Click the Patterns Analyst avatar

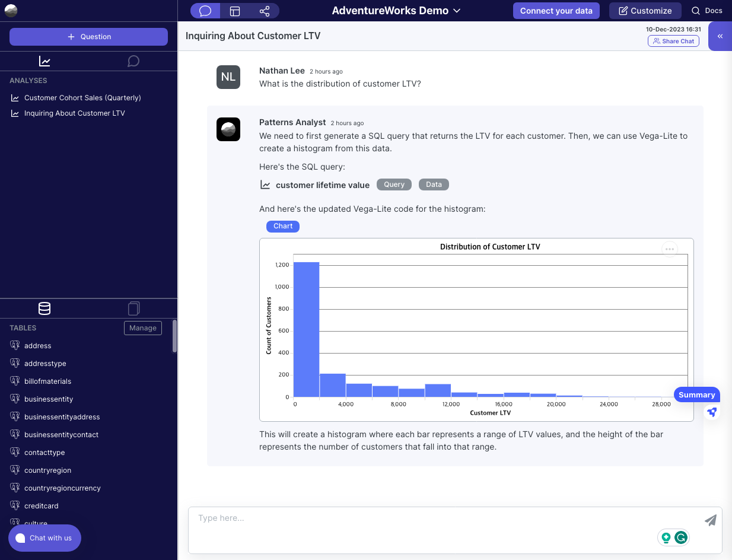coord(228,129)
